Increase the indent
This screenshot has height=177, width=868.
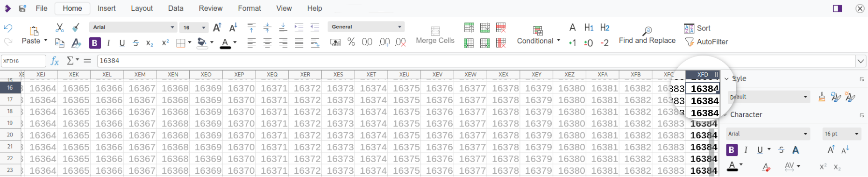(x=299, y=27)
